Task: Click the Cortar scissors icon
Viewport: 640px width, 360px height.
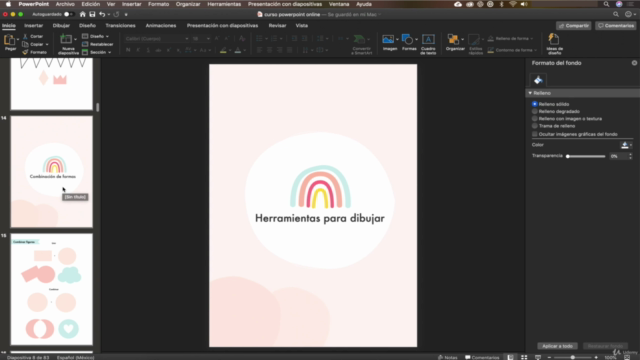Action: point(25,36)
